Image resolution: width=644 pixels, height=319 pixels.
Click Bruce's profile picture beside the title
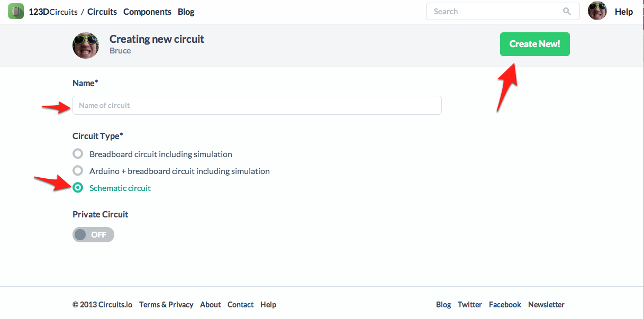click(x=86, y=45)
